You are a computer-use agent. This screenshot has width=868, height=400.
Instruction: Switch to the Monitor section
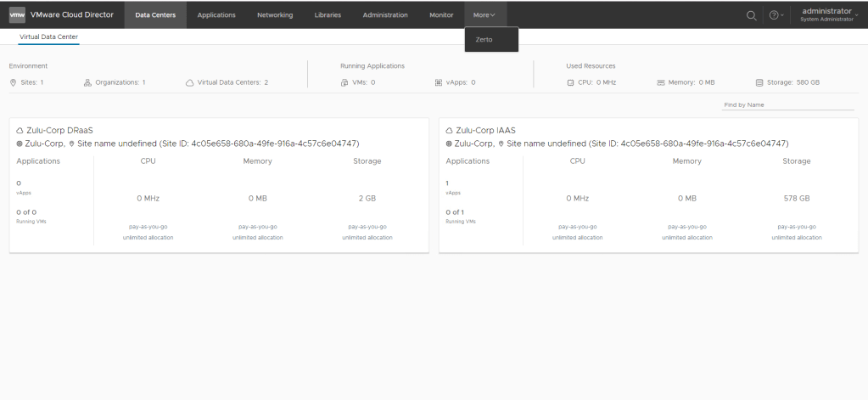point(441,14)
